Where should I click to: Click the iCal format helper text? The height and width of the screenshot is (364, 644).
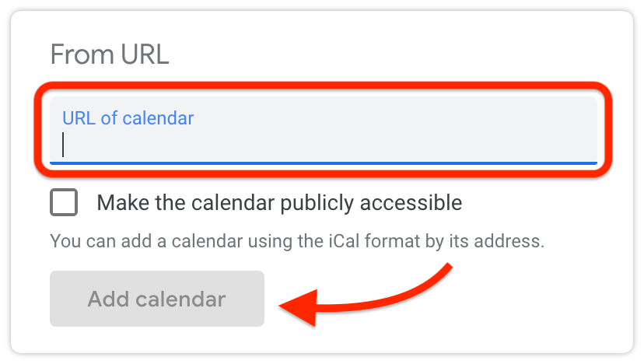[x=297, y=241]
